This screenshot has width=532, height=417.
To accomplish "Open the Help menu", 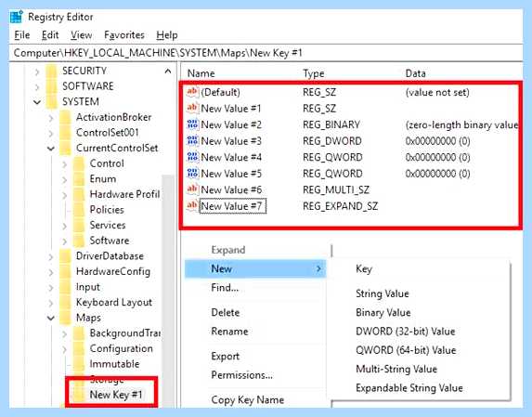I will [x=167, y=35].
